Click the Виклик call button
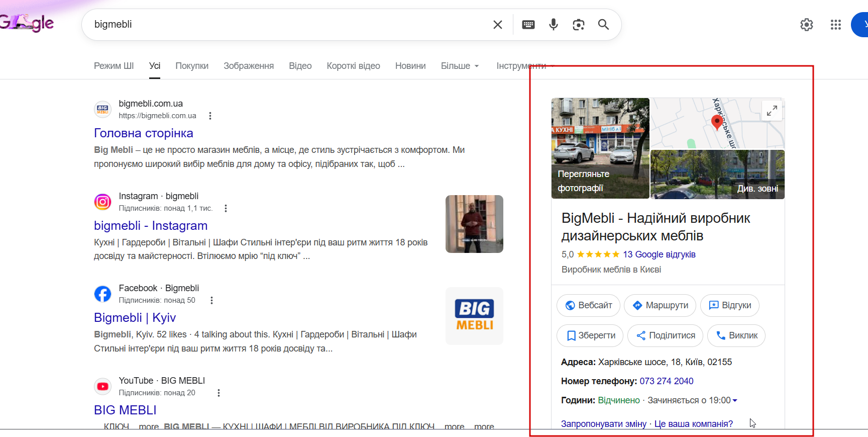Viewport: 868px width, 437px height. 736,335
